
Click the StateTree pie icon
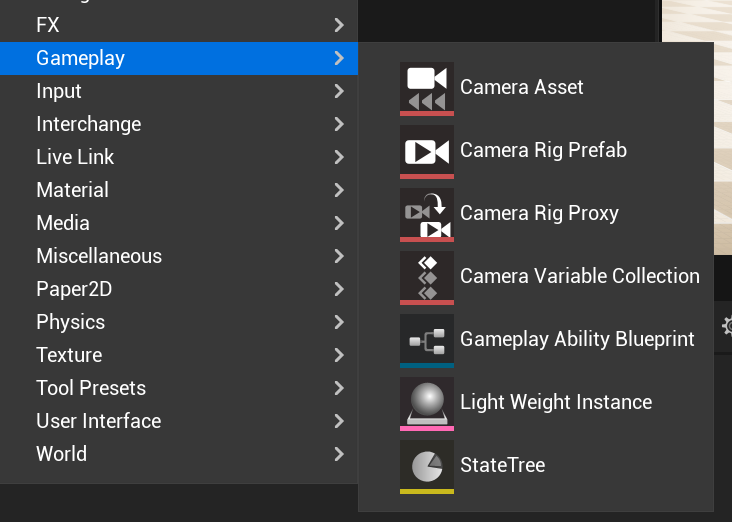(427, 466)
